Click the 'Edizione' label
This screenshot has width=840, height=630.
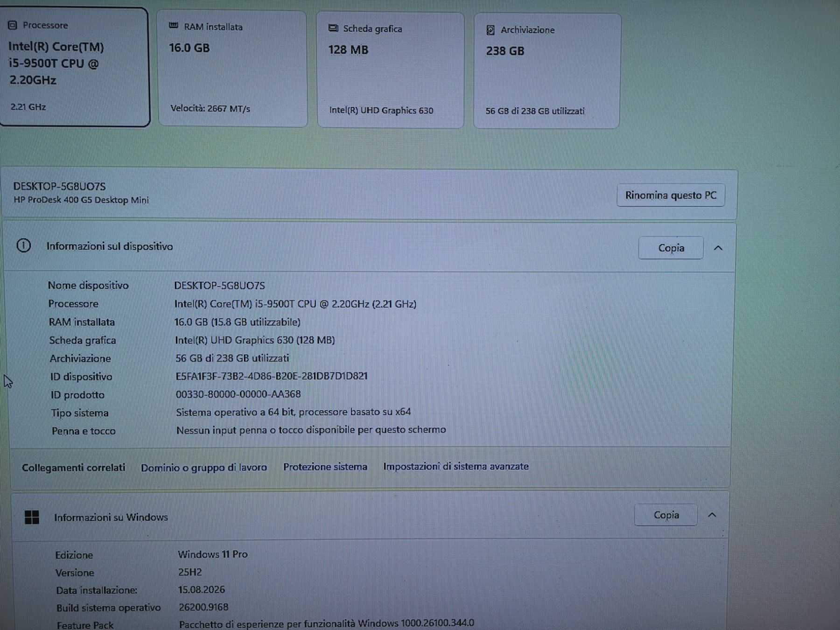click(74, 555)
